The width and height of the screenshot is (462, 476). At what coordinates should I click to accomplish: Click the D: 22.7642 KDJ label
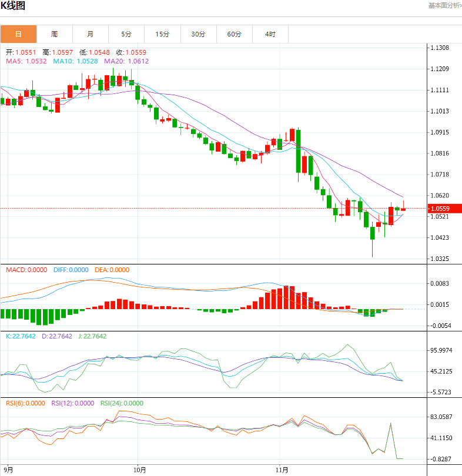[57, 336]
